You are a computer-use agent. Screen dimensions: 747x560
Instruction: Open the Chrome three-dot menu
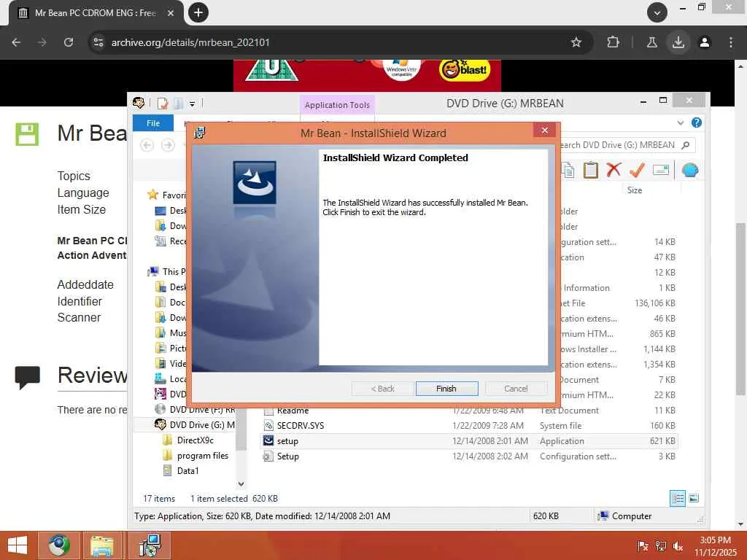[x=731, y=42]
